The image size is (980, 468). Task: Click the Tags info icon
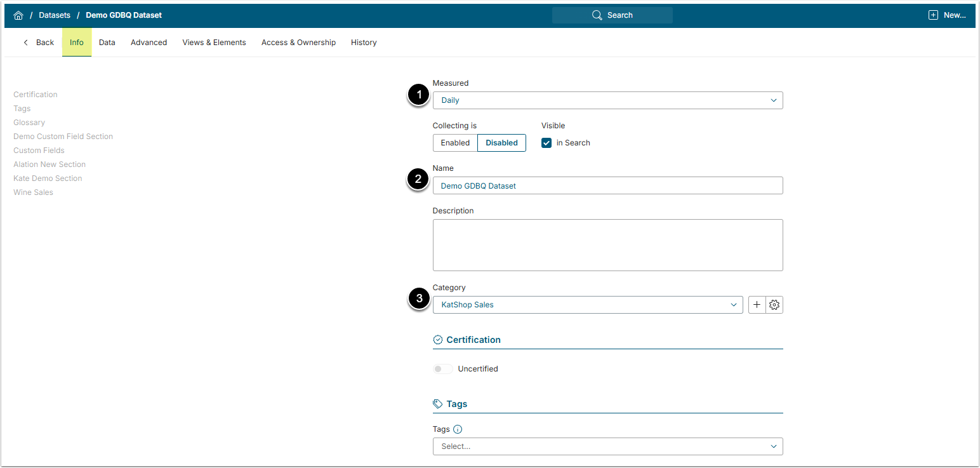pos(458,429)
